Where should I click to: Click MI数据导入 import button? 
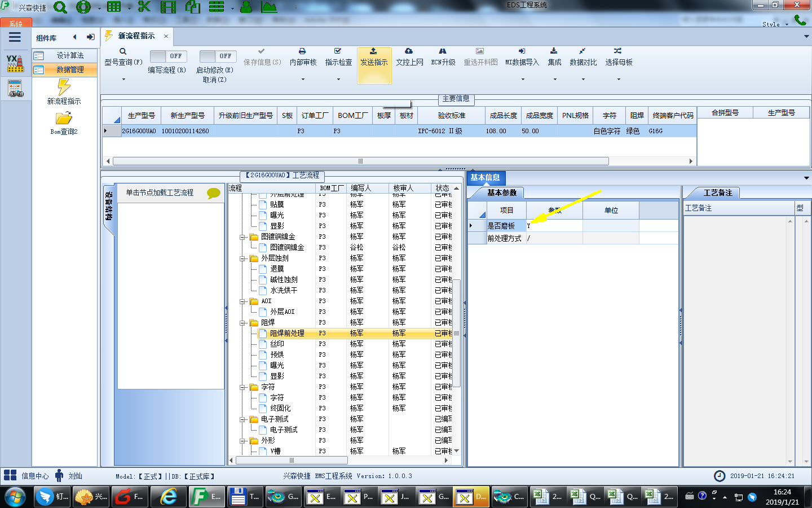coord(522,56)
